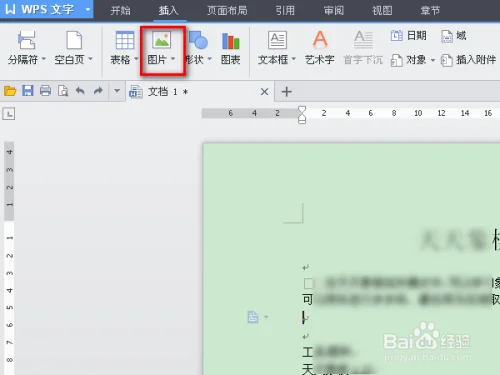This screenshot has width=500, height=375.
Task: Switch to the 引用 tab
Action: point(285,11)
